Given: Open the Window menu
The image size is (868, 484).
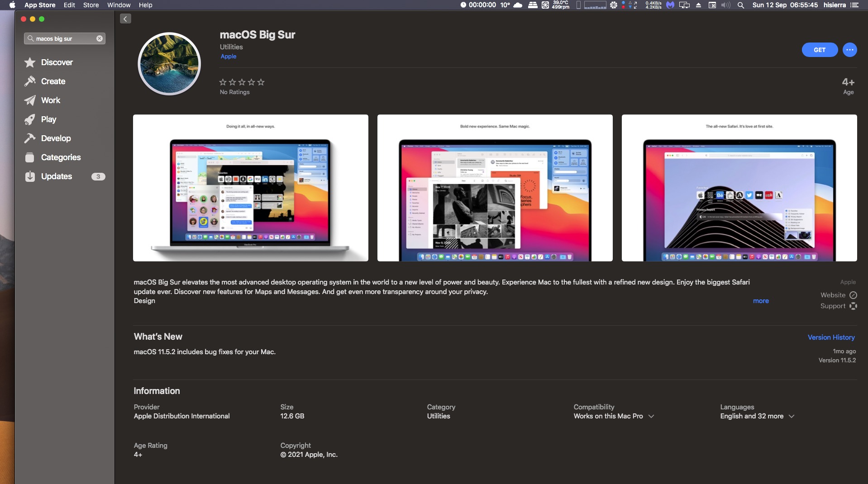Looking at the screenshot, I should pyautogui.click(x=119, y=5).
